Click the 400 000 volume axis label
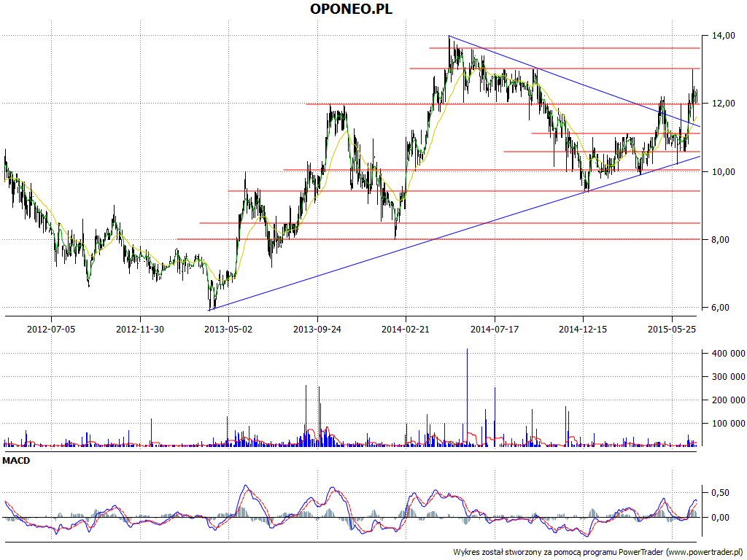 (729, 354)
